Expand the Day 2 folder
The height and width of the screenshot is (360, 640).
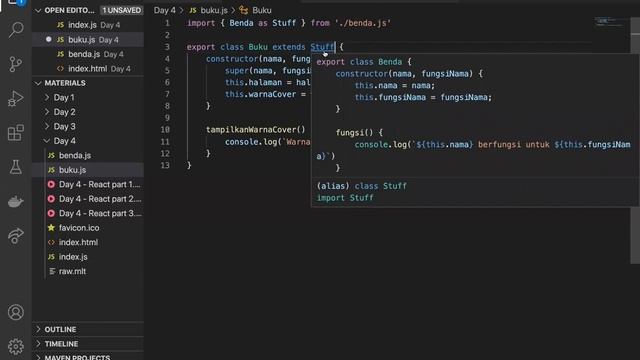47,112
